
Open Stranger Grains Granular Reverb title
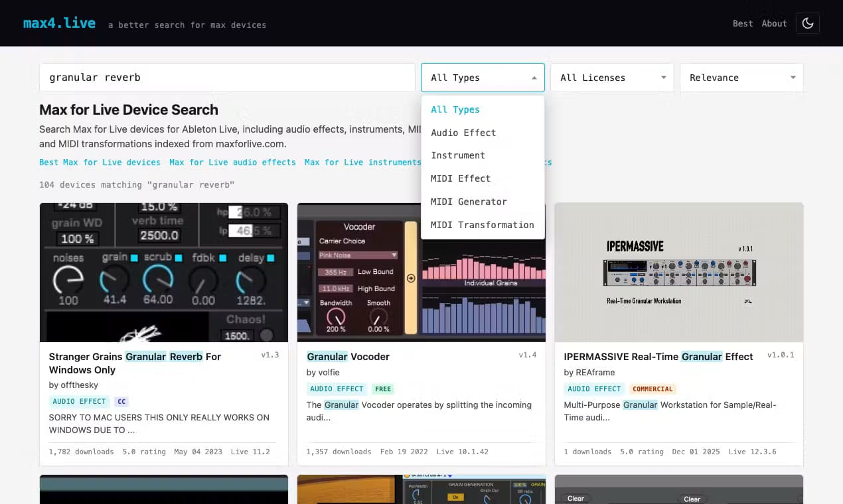(x=135, y=363)
